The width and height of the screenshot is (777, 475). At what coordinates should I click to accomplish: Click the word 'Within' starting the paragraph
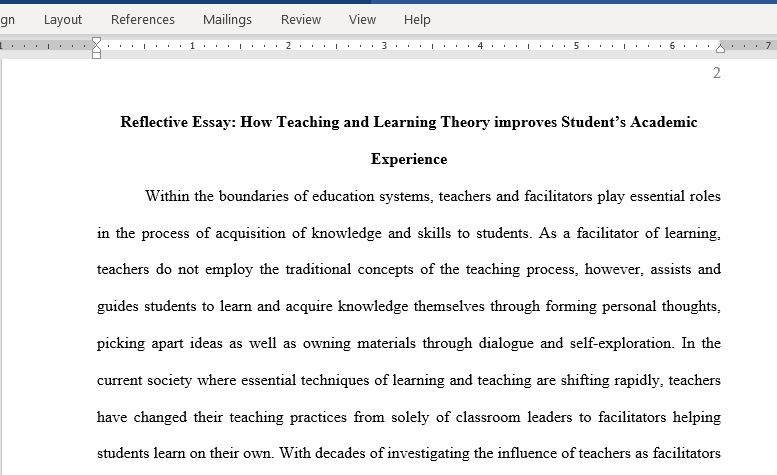point(167,196)
